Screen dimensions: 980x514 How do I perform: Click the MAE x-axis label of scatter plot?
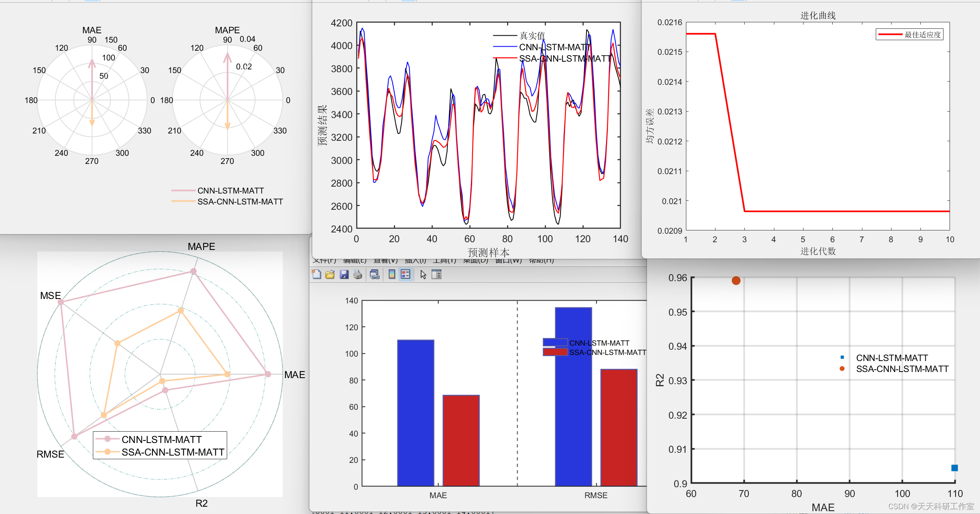tap(823, 507)
